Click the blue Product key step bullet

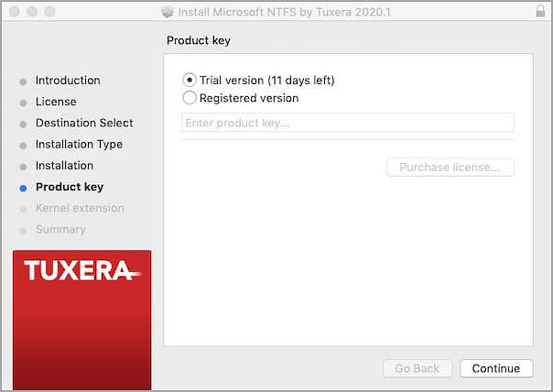pos(23,188)
